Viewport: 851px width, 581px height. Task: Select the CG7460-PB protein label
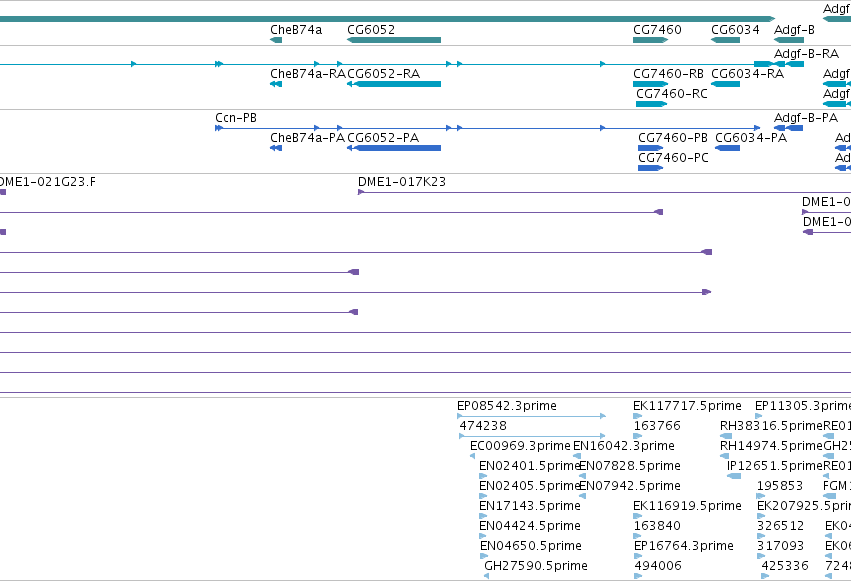(x=673, y=138)
